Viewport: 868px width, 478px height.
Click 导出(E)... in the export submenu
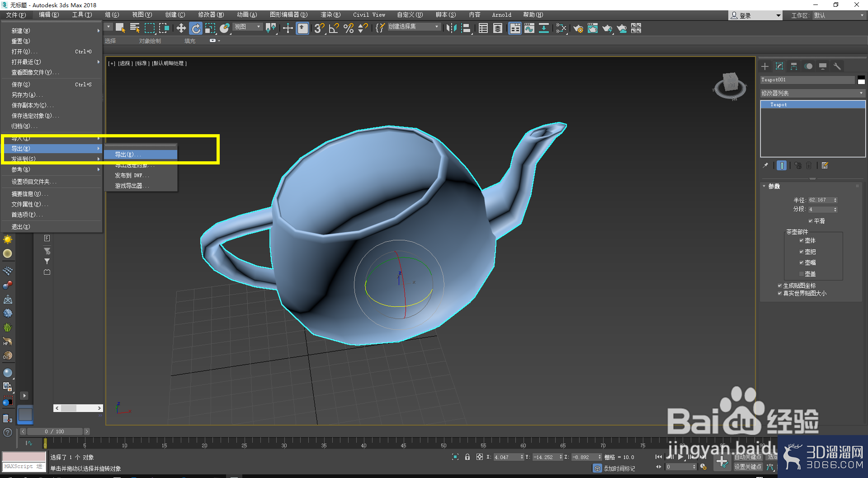pyautogui.click(x=141, y=155)
